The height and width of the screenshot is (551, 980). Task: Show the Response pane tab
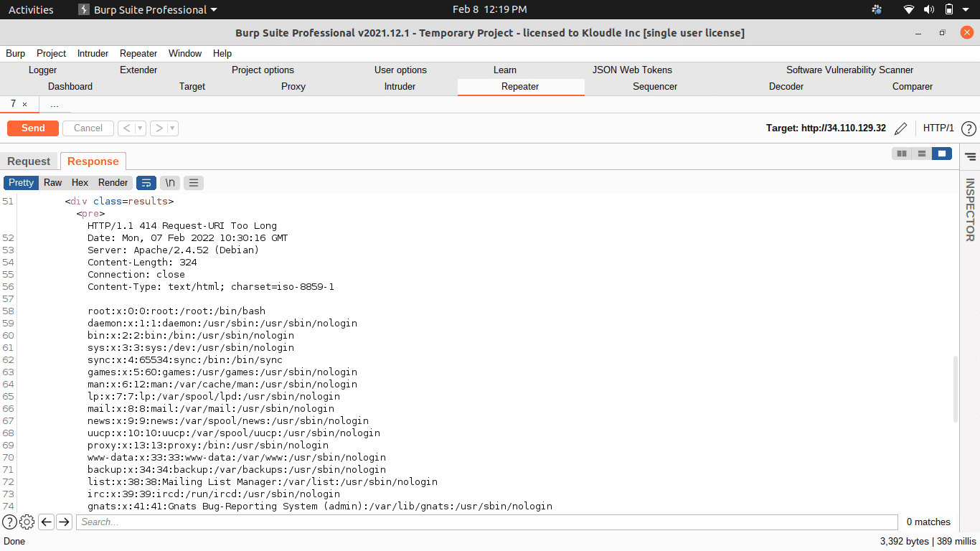(x=93, y=161)
